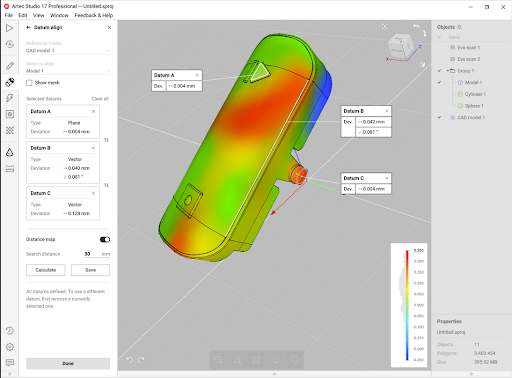Open Settings gear icon in sidebar
512x378 pixels.
10,347
